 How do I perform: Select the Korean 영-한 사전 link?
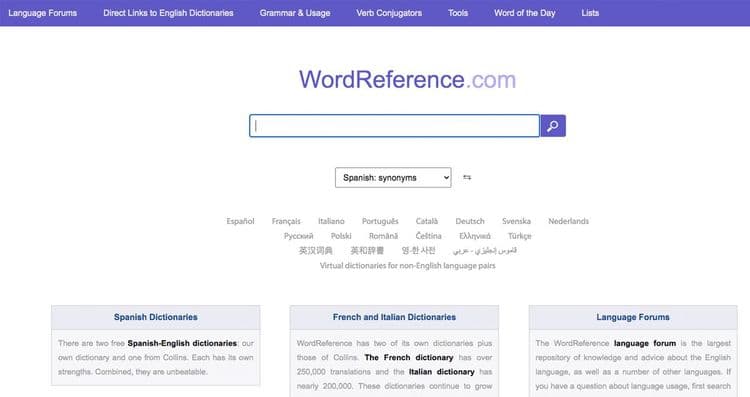419,251
